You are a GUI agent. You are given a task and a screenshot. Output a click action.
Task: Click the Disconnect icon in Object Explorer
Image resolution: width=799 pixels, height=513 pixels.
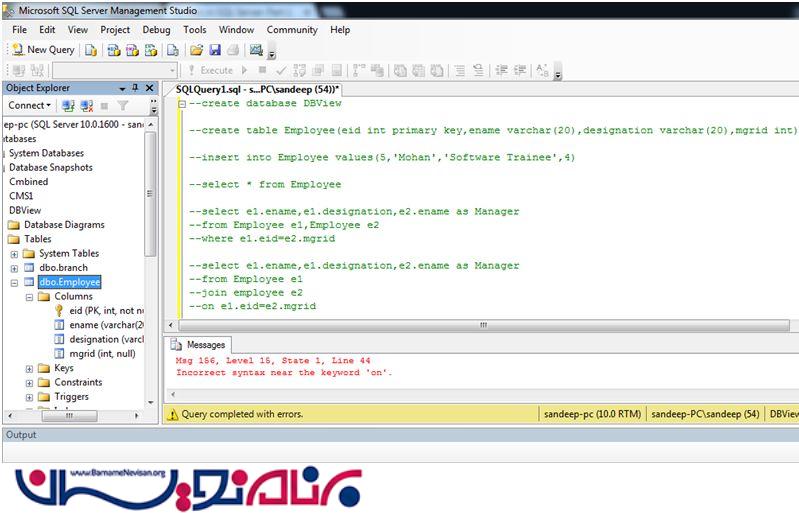(x=85, y=105)
